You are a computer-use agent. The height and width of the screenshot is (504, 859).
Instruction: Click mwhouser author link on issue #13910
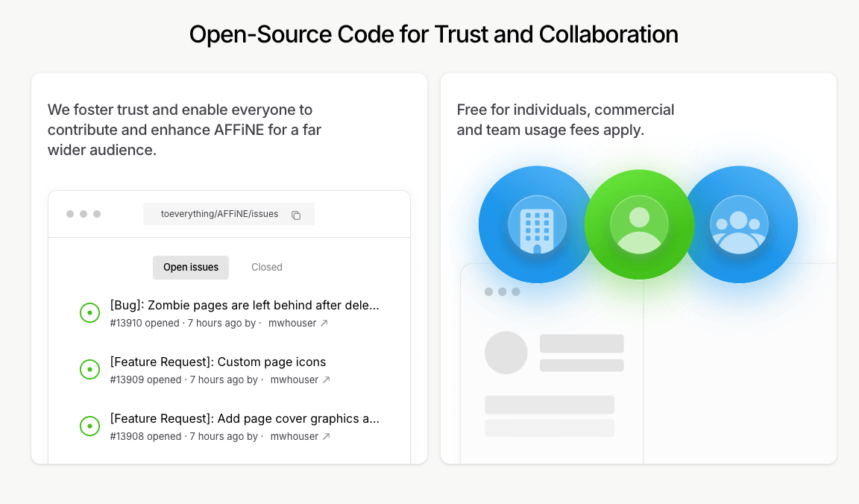coord(292,324)
